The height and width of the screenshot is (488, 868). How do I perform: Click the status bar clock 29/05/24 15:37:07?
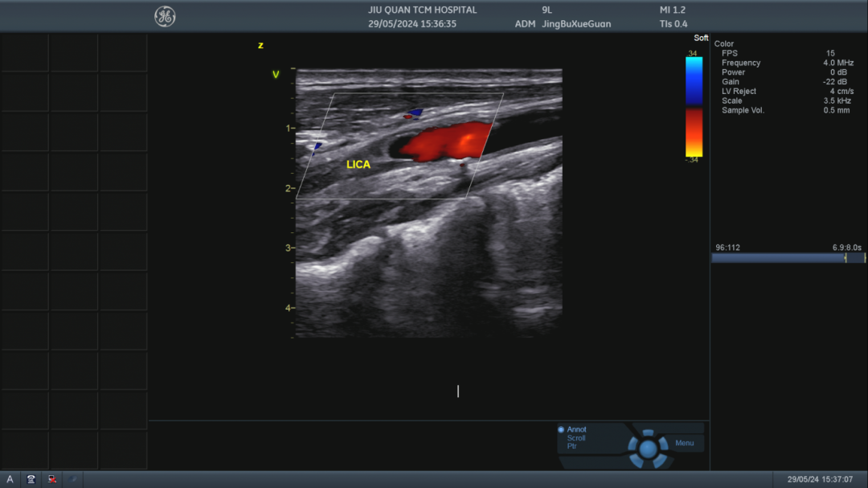(820, 479)
